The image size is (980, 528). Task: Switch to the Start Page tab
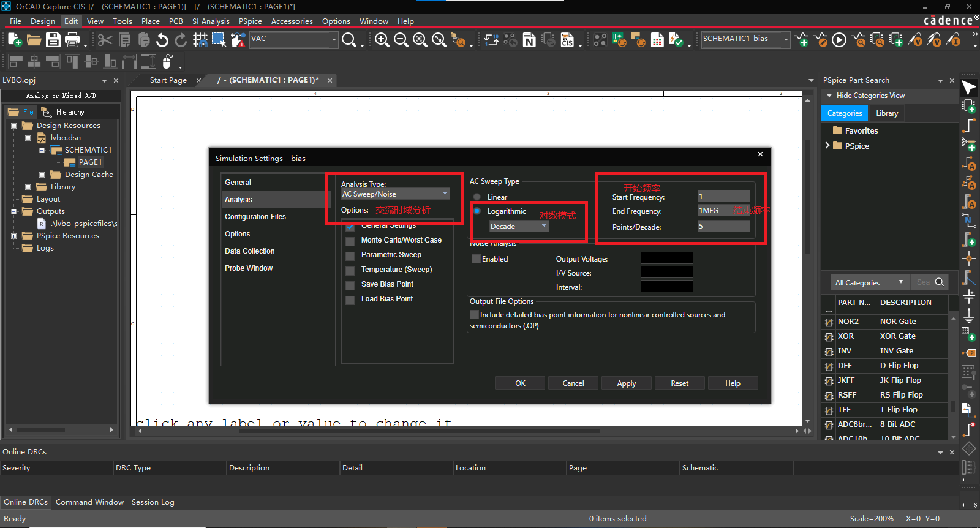tap(168, 80)
